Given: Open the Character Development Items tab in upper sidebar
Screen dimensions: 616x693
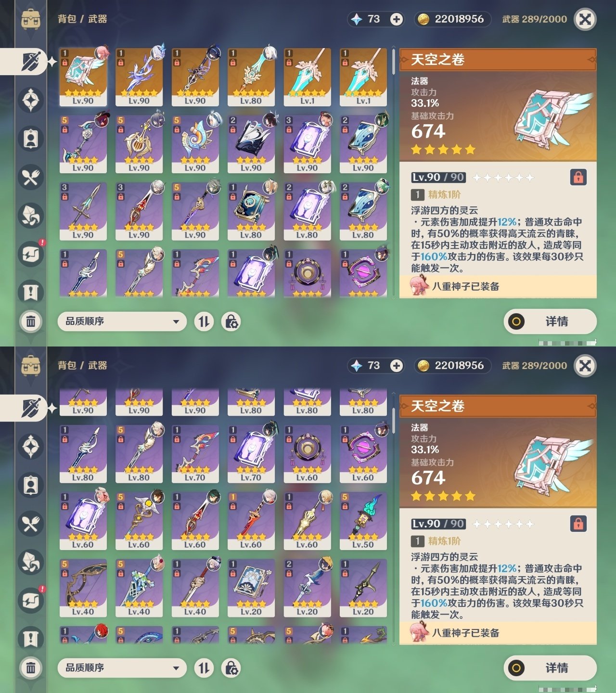Looking at the screenshot, I should [x=31, y=139].
